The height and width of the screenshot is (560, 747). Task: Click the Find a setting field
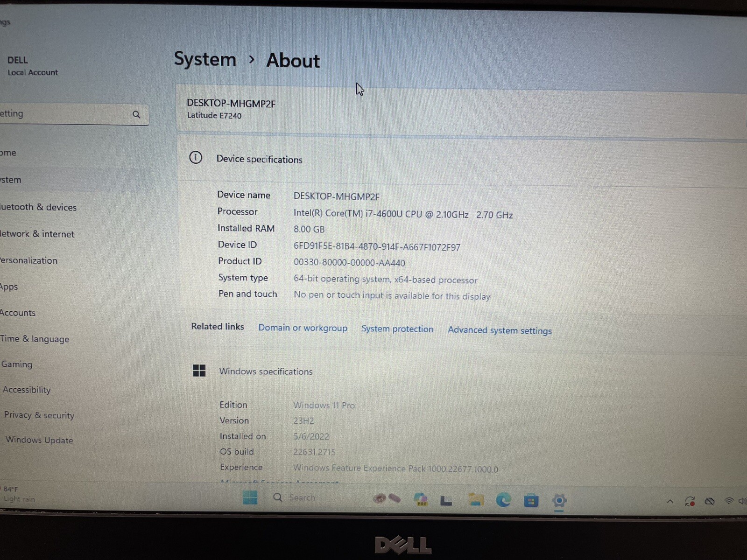73,114
